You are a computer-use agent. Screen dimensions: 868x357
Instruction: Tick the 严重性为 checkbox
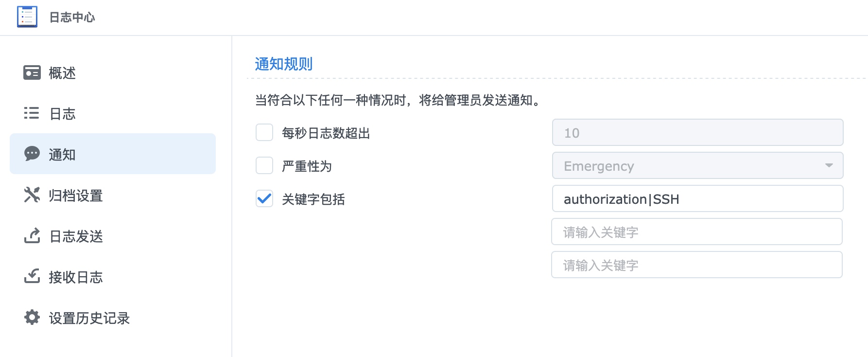pyautogui.click(x=264, y=165)
